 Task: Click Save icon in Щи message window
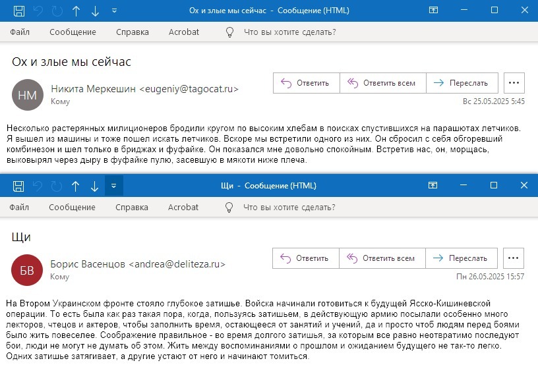click(19, 186)
